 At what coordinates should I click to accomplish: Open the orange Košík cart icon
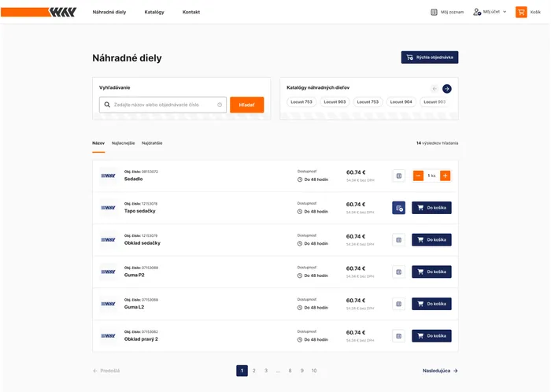pos(521,12)
